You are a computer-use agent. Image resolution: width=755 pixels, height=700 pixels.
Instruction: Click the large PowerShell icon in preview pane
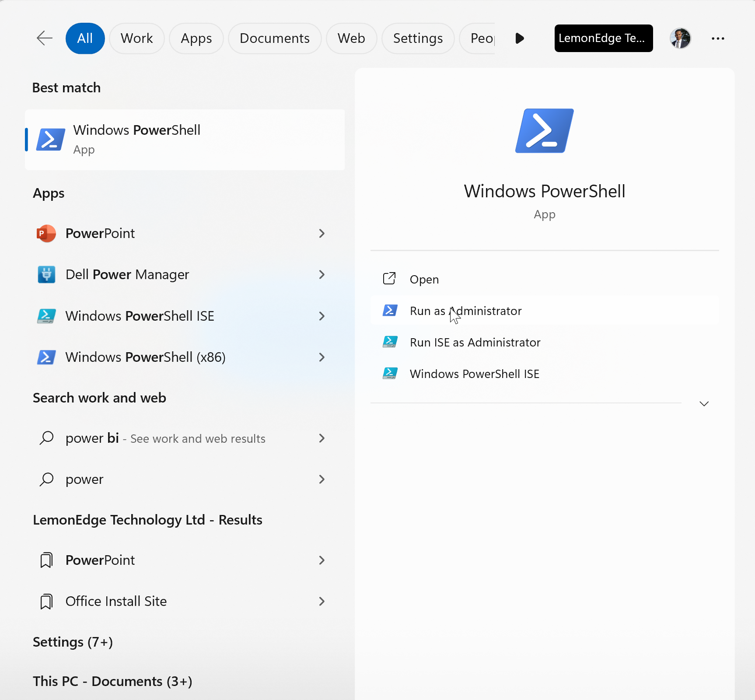click(545, 131)
